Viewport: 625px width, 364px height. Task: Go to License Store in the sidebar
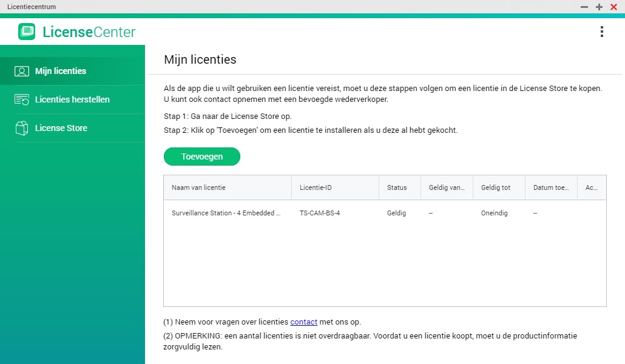[61, 128]
